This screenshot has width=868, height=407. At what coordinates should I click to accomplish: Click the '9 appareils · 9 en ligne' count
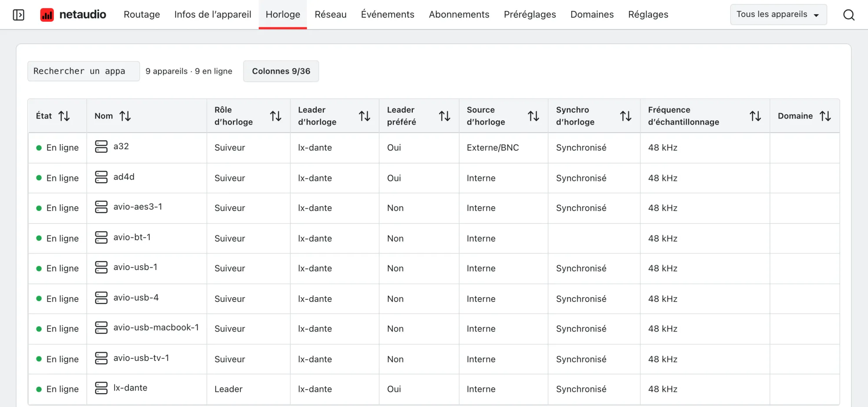click(189, 71)
